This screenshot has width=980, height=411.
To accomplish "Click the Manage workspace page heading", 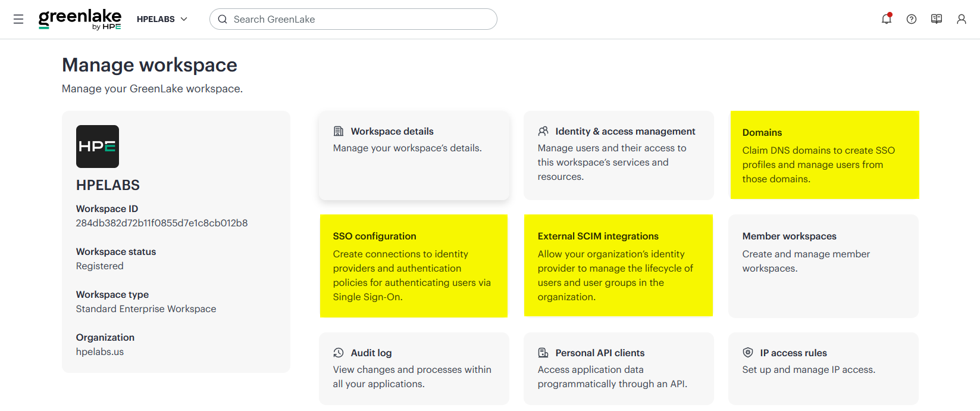I will click(x=149, y=65).
